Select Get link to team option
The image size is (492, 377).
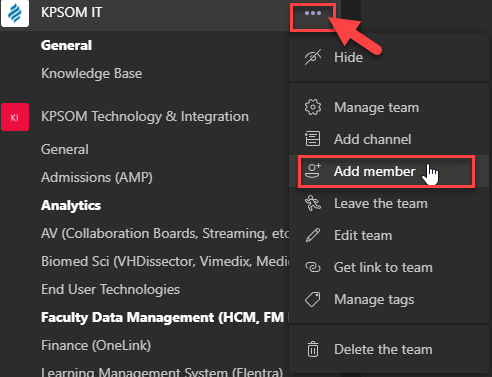(x=389, y=267)
